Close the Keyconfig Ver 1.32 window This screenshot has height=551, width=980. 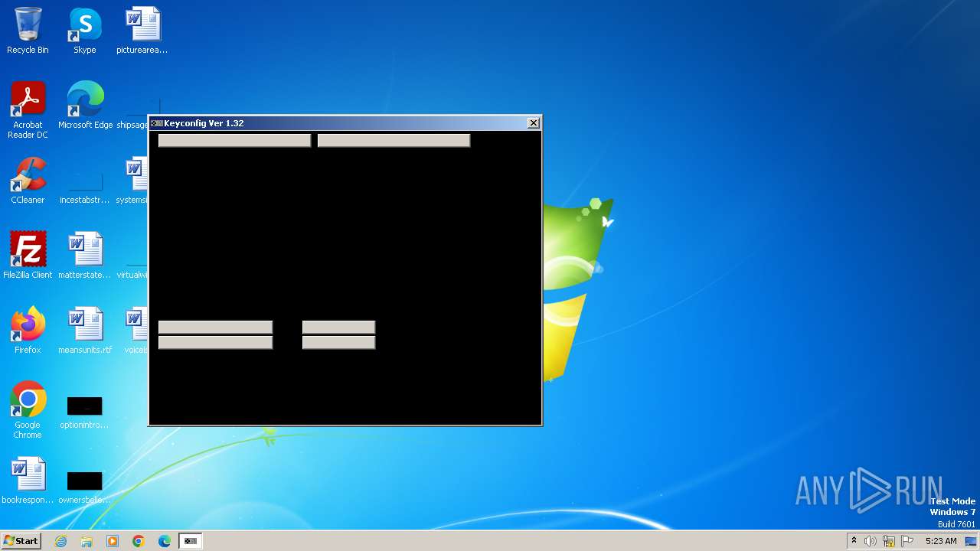(x=534, y=123)
